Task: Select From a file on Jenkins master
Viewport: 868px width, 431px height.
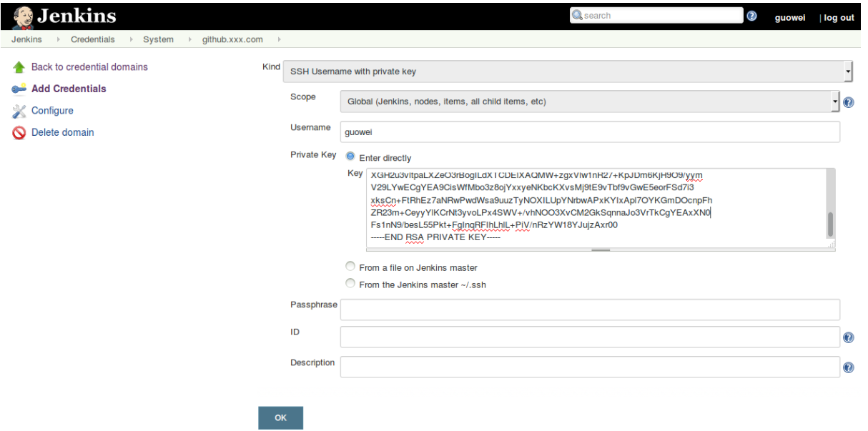Action: tap(350, 267)
